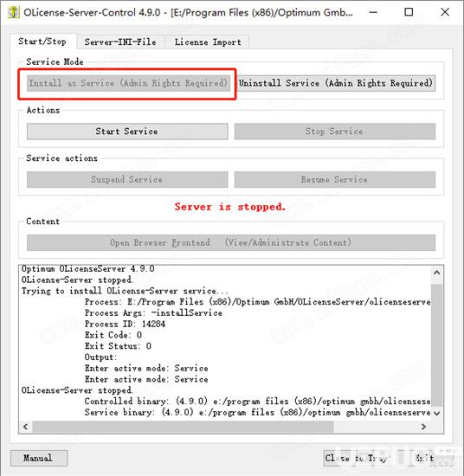Open the License Import tab
464x476 pixels.
click(208, 42)
